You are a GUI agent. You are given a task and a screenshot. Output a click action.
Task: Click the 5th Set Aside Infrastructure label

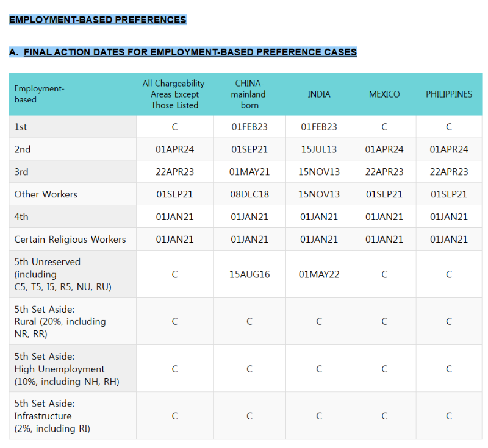(x=52, y=416)
